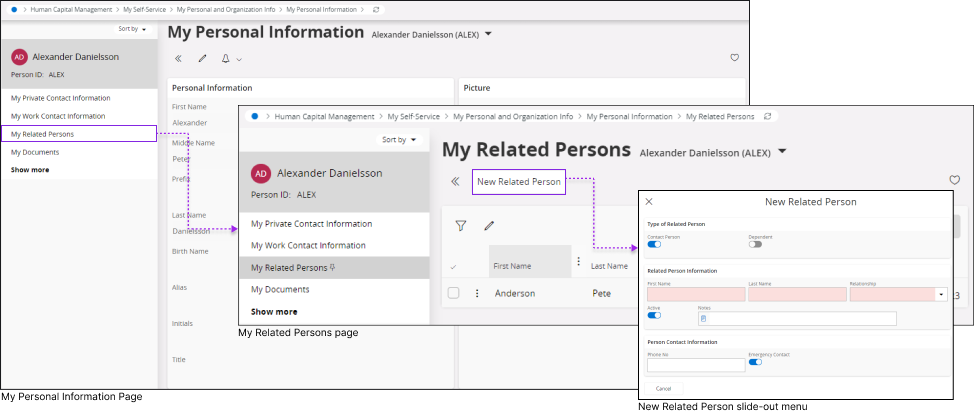Open My Documents in the My Related Persons sidebar
Screen dimensions: 974x411
[280, 289]
